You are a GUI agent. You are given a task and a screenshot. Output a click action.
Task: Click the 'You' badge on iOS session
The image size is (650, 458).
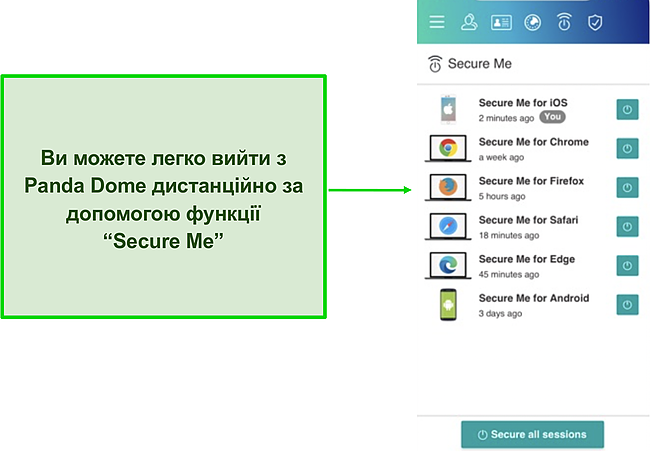point(552,117)
